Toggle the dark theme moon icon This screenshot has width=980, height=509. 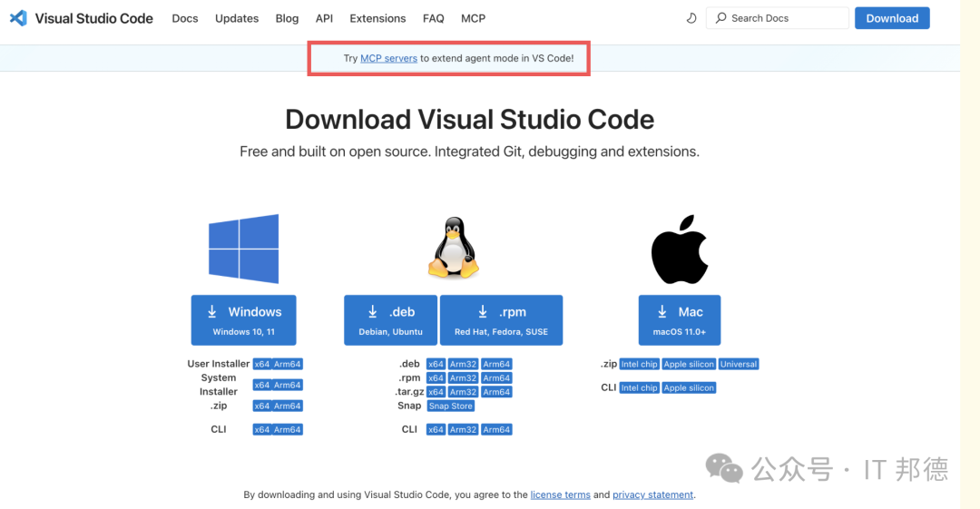pos(691,18)
